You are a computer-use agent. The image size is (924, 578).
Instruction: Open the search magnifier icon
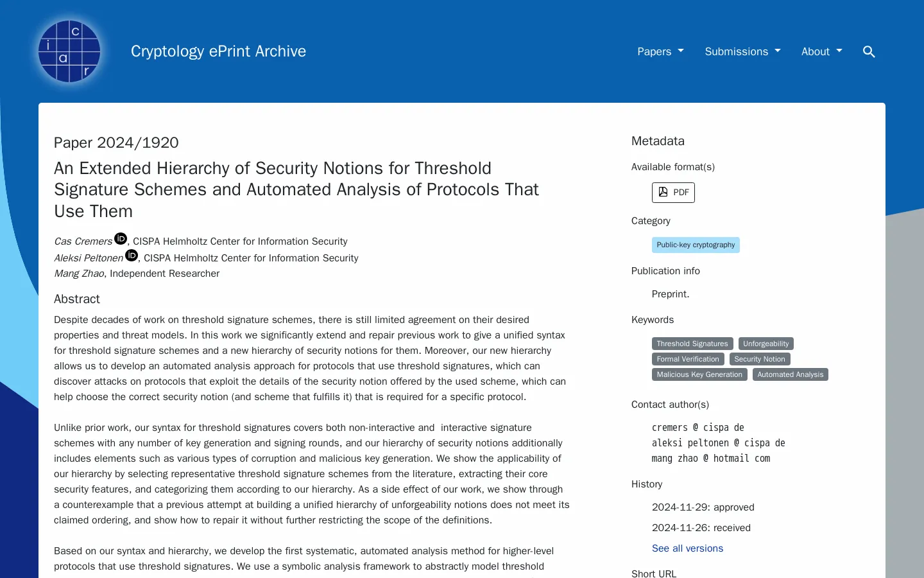pos(869,51)
